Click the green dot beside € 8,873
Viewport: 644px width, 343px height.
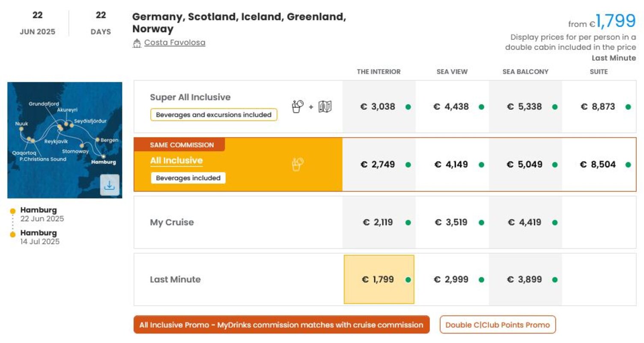pyautogui.click(x=628, y=107)
